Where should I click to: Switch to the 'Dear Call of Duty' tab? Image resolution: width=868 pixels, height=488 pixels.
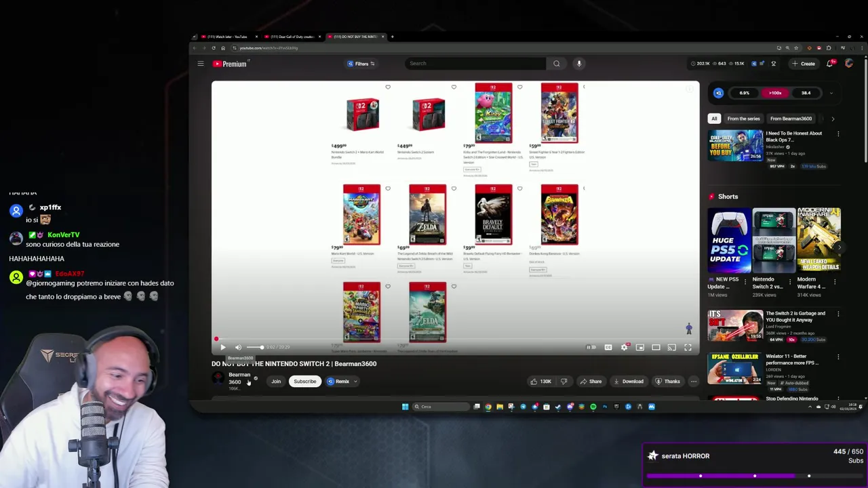pos(293,37)
